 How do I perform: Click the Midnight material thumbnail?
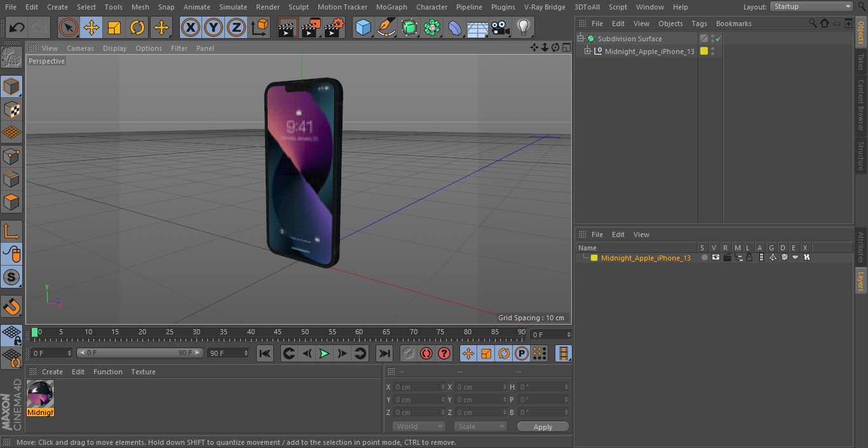tap(40, 395)
